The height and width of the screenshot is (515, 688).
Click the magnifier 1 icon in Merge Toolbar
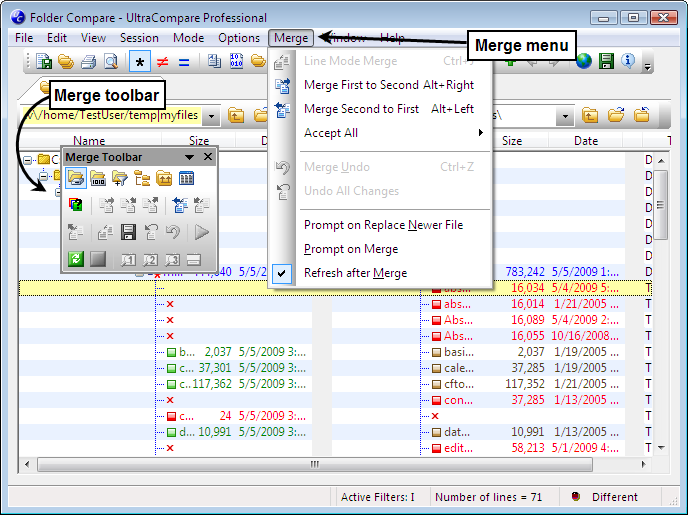tap(128, 260)
